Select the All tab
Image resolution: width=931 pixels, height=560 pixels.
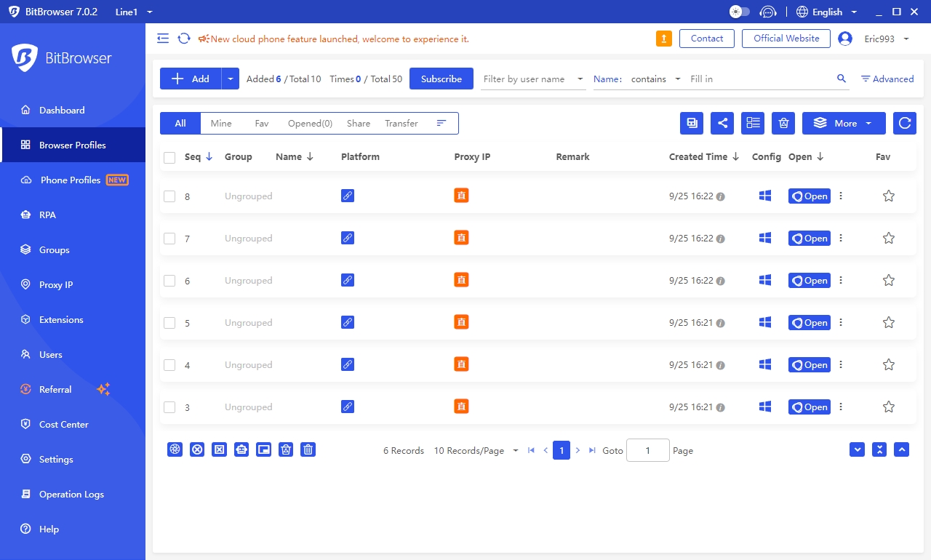pyautogui.click(x=180, y=124)
